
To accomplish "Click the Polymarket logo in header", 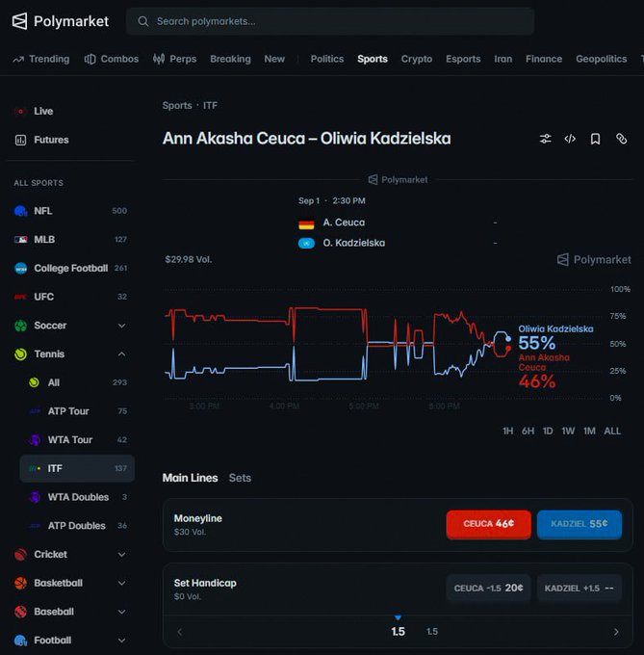I will [60, 21].
